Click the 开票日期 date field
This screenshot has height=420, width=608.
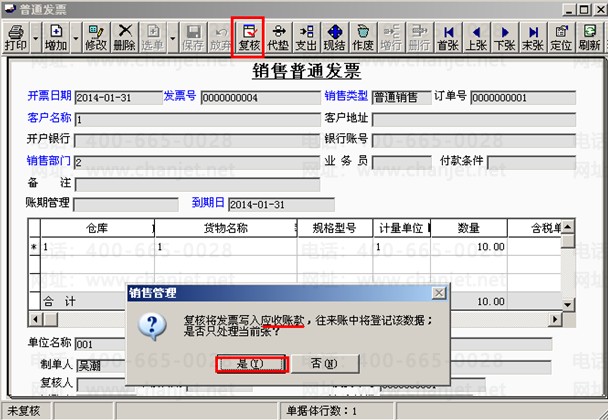pyautogui.click(x=118, y=98)
